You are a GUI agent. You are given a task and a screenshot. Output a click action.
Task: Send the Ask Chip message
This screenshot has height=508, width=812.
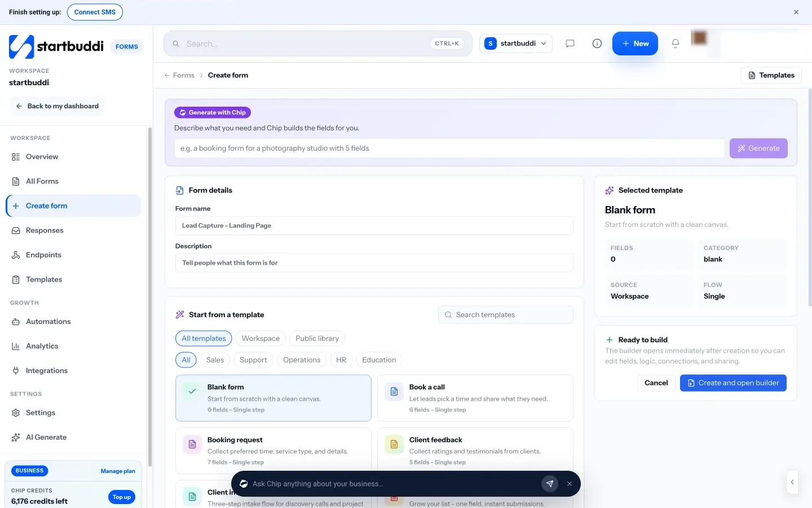pos(550,484)
